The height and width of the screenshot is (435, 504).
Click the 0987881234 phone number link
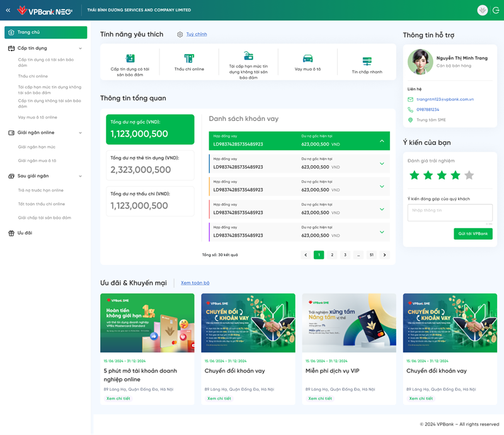tap(428, 110)
